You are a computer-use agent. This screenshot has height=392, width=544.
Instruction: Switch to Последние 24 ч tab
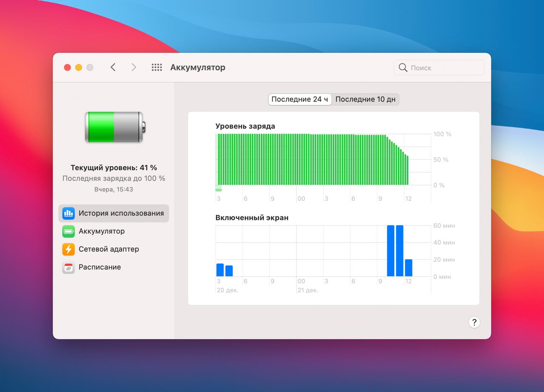tap(300, 99)
